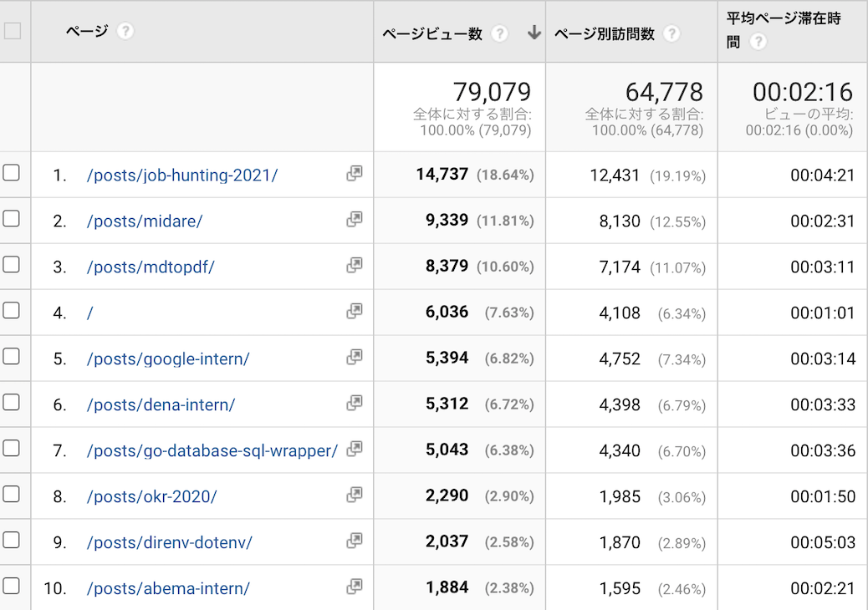Open external page icon beside /posts/mdtopdf/
The height and width of the screenshot is (610, 868).
[x=355, y=266]
